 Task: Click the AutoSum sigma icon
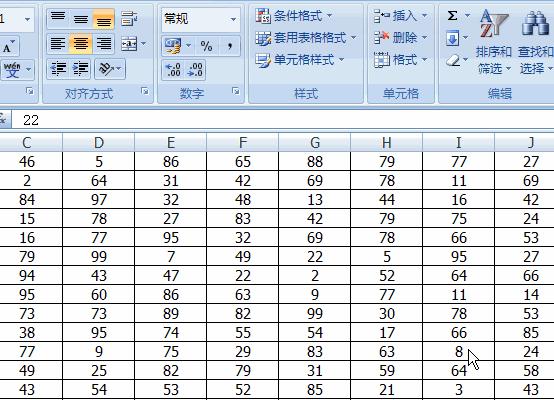click(453, 16)
